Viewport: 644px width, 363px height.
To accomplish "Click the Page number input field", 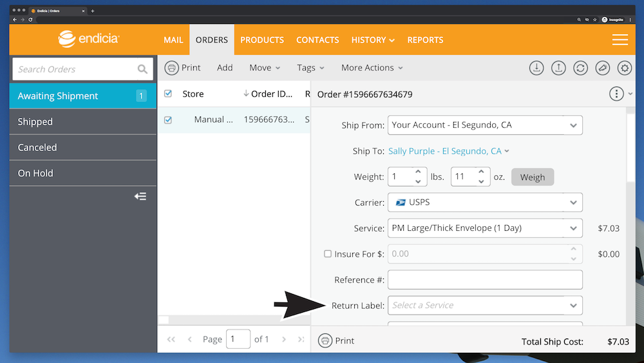I will [238, 339].
